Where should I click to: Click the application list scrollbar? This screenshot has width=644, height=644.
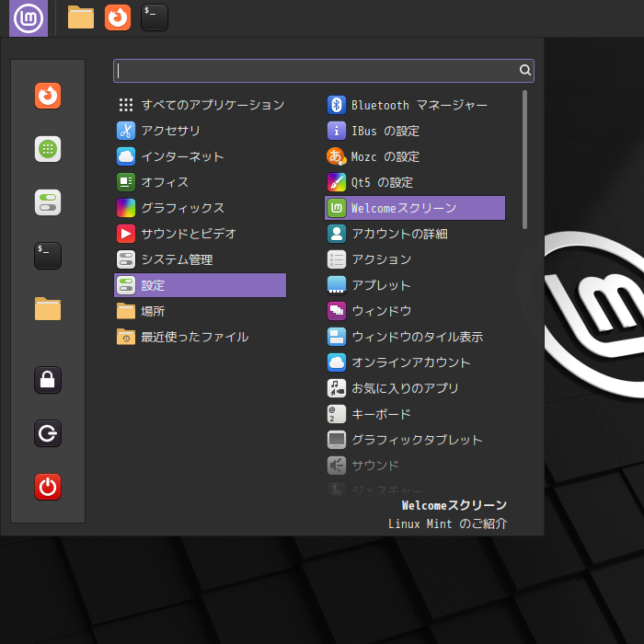[x=524, y=159]
